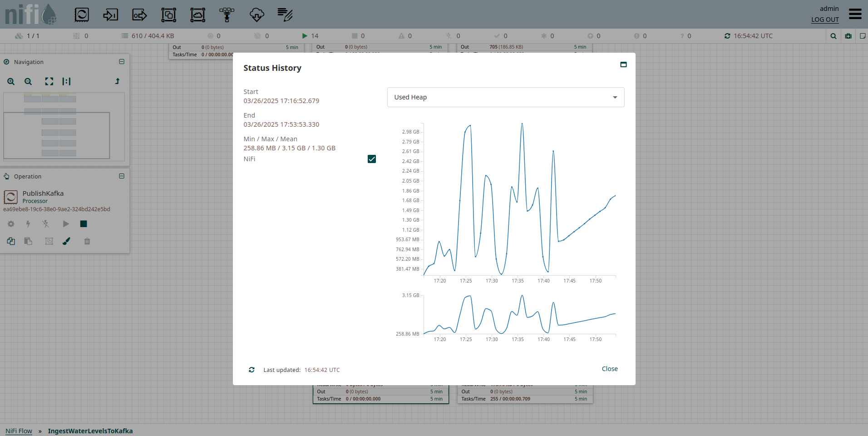Screen dimensions: 868x436
Task: Click the brush selection chart below
Action: coord(519,316)
